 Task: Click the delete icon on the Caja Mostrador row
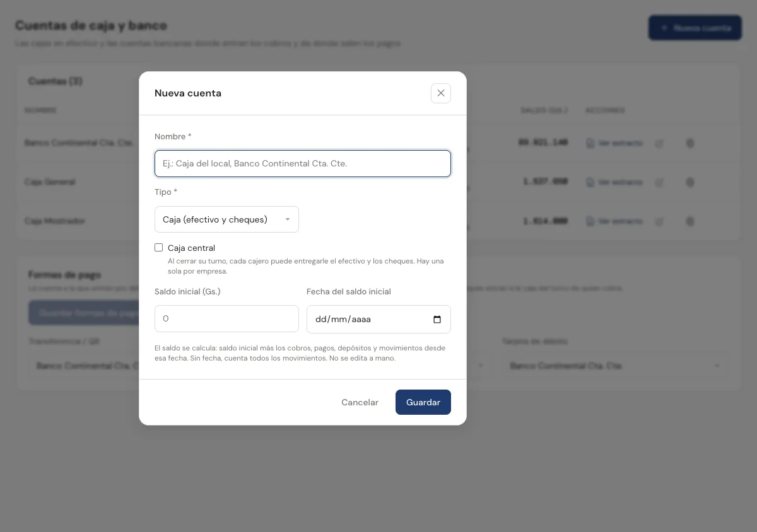(x=690, y=221)
